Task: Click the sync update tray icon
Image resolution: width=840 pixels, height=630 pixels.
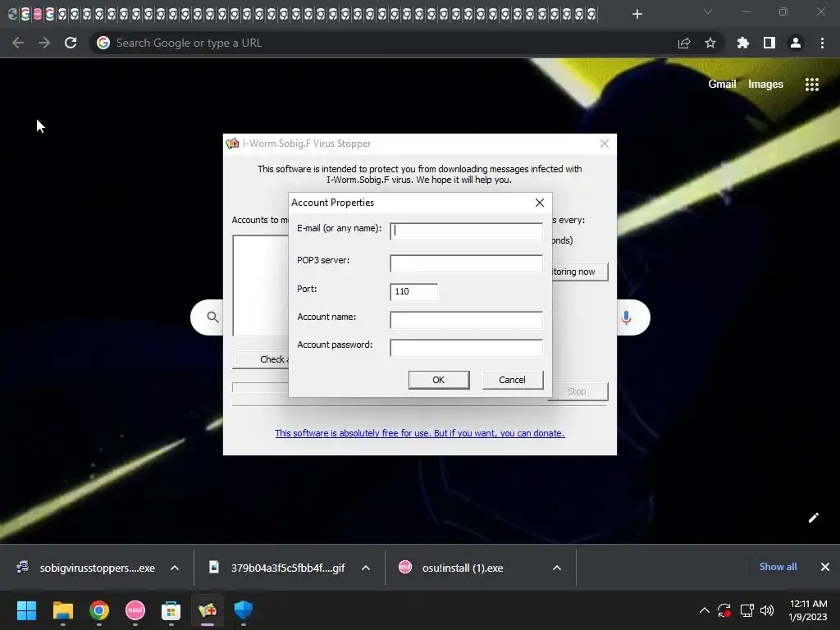Action: 724,610
